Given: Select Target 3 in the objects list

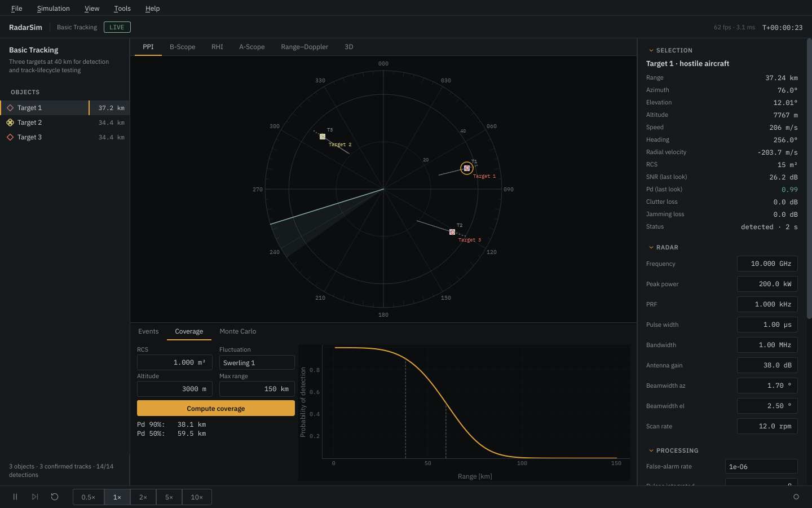Looking at the screenshot, I should tap(65, 137).
